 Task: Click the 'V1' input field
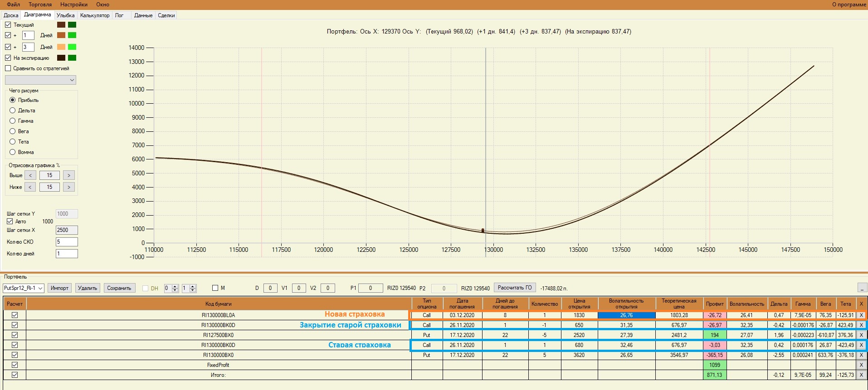[x=299, y=288]
